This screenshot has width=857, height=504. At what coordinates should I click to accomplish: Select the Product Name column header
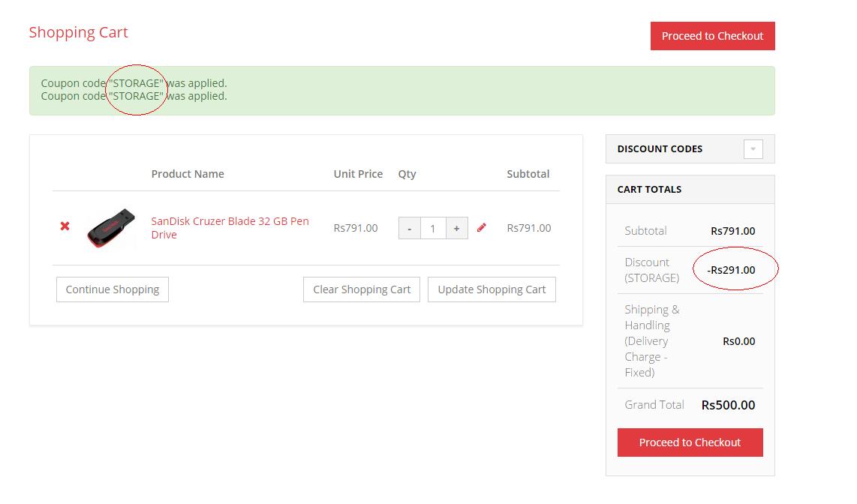188,174
